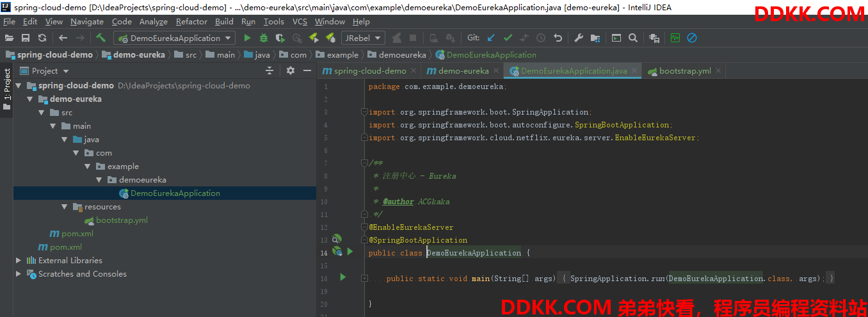Click the green monitor graph toolbar icon

pos(675,38)
